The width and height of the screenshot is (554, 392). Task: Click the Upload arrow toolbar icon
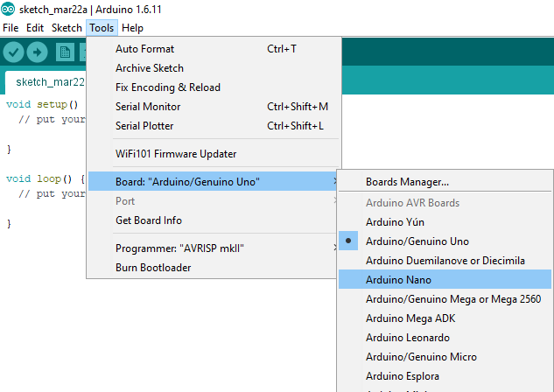pyautogui.click(x=37, y=52)
